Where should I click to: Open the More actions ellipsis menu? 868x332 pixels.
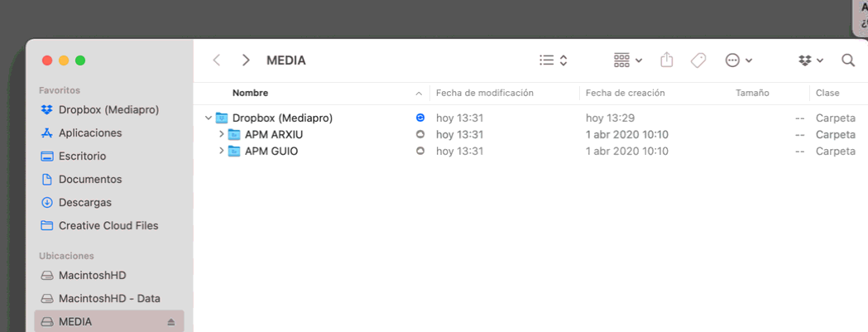[738, 60]
